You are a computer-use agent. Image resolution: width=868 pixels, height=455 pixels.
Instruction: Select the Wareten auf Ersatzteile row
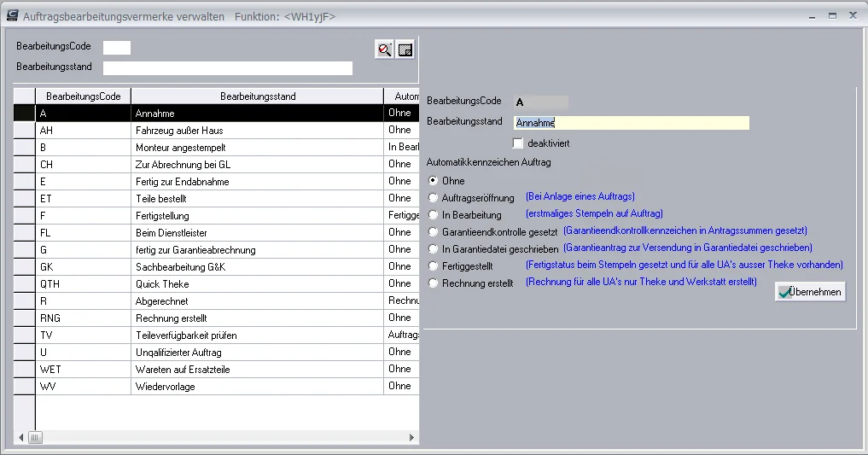tap(217, 370)
